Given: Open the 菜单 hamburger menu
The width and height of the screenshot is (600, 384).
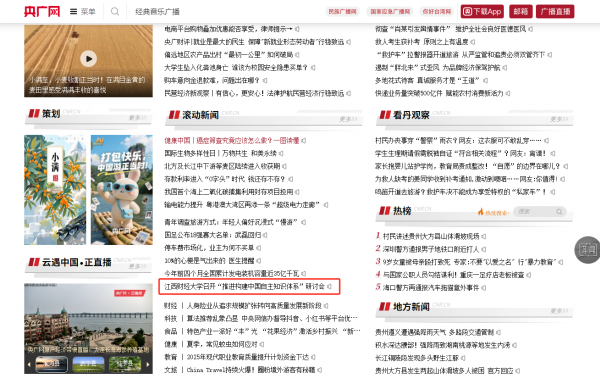Looking at the screenshot, I should click(x=82, y=11).
